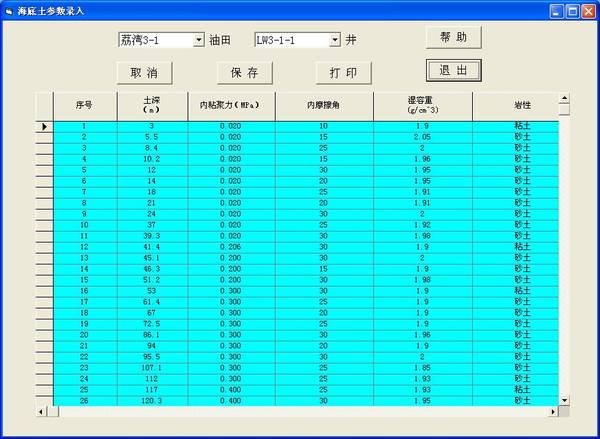
Task: Click the 内摩擦角 column header
Action: 323,106
